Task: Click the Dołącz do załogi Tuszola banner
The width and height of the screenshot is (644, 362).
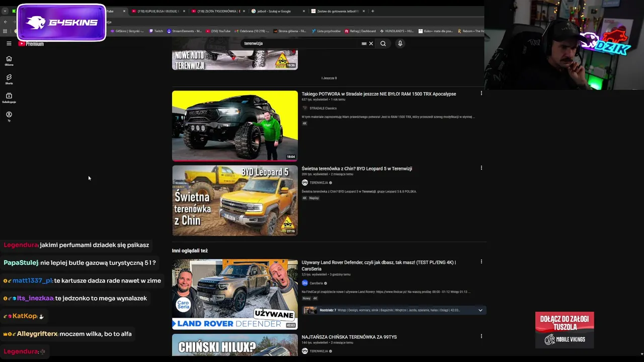Action: click(x=565, y=330)
